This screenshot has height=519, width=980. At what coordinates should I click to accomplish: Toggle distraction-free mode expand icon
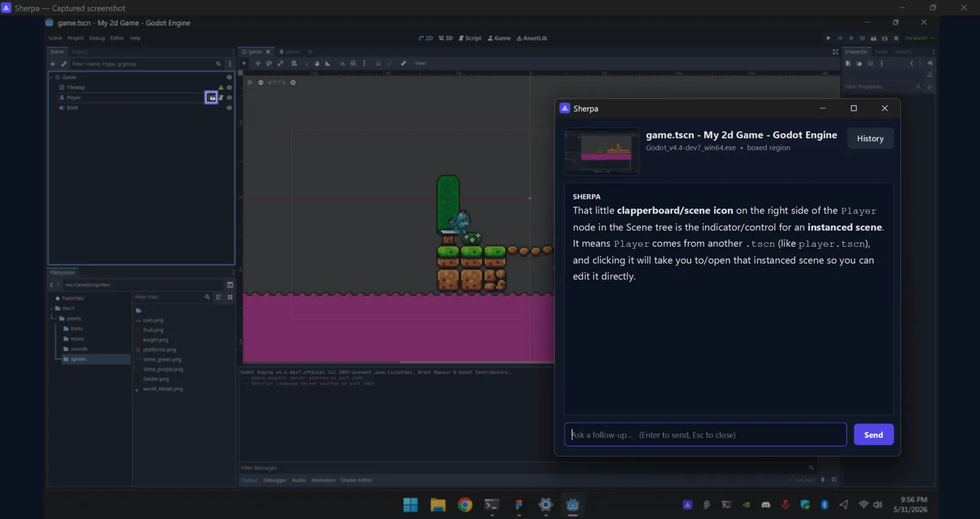[x=835, y=51]
